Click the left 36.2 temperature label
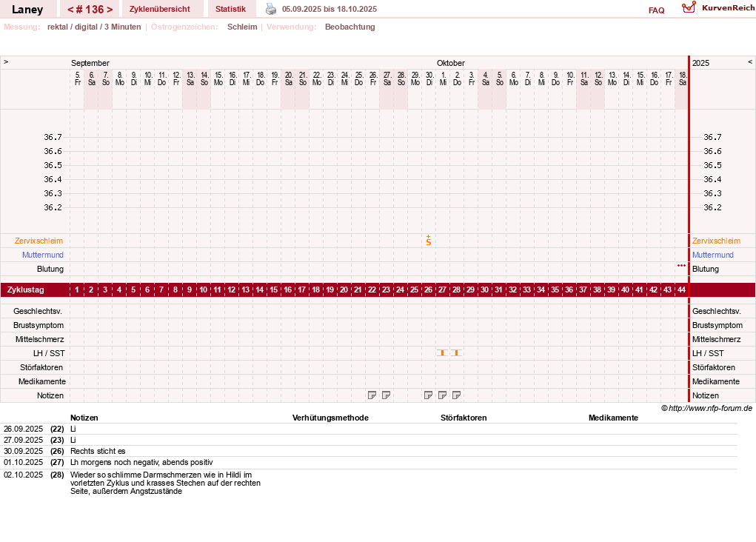 (x=53, y=208)
